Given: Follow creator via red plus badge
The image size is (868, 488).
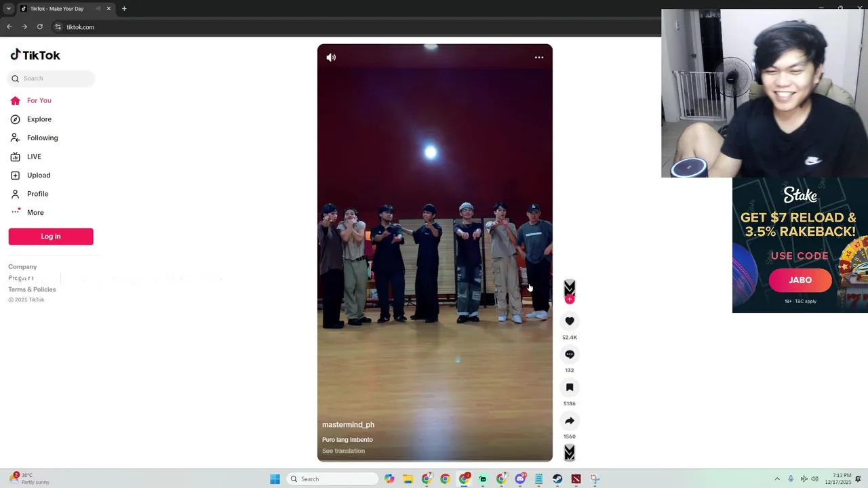Looking at the screenshot, I should point(570,299).
